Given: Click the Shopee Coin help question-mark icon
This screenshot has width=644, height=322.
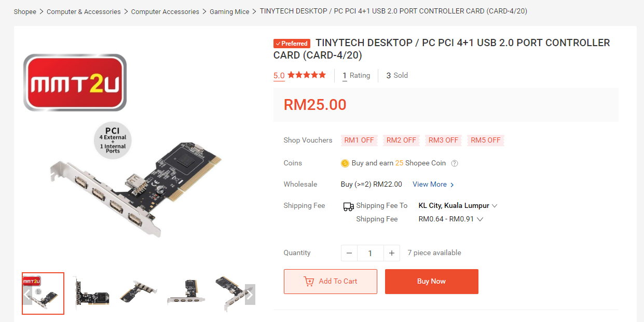Looking at the screenshot, I should [x=455, y=163].
